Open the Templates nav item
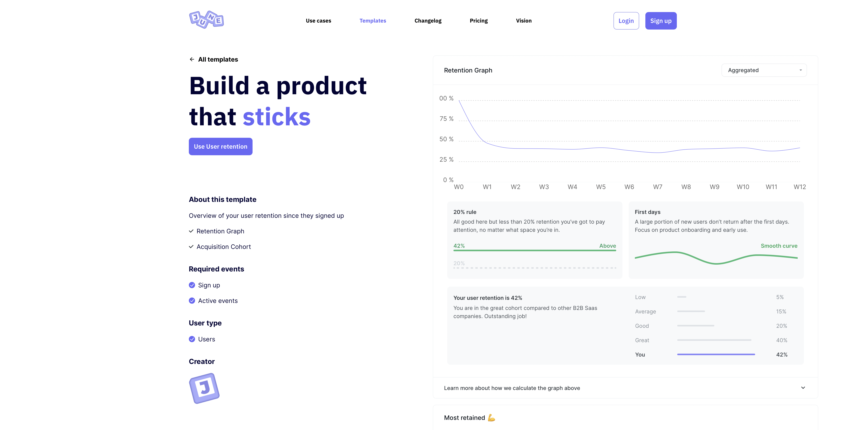Viewport: 868px width, 430px height. tap(372, 21)
